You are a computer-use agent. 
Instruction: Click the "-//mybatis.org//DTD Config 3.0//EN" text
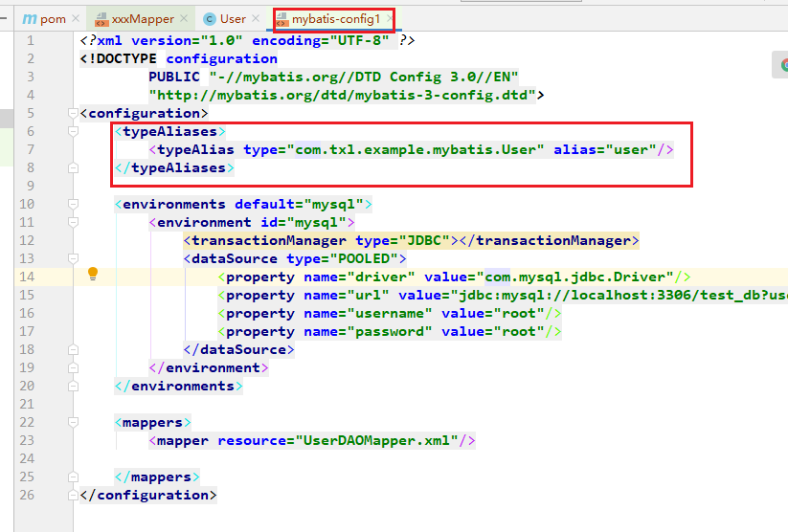pos(364,77)
